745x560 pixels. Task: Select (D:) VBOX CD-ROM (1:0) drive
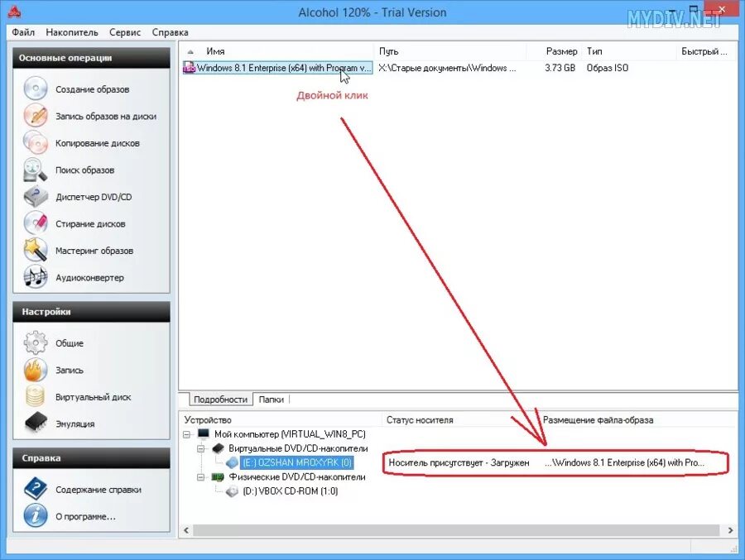(291, 491)
